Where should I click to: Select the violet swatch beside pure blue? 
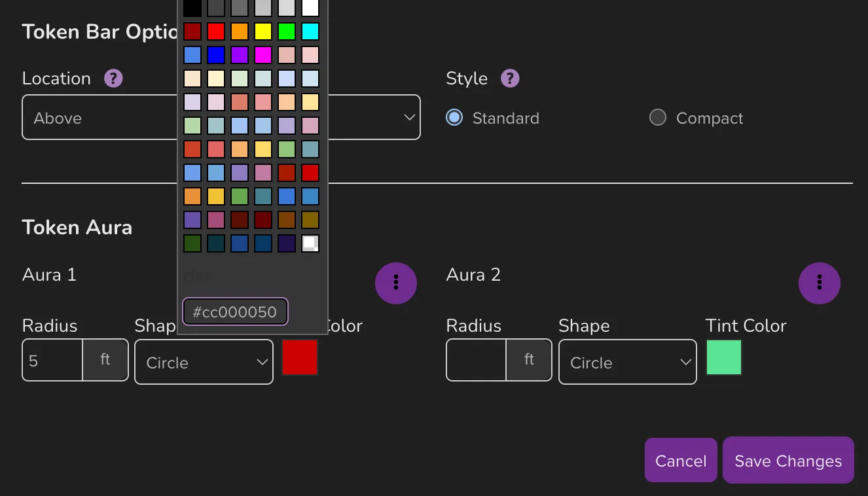click(x=240, y=55)
